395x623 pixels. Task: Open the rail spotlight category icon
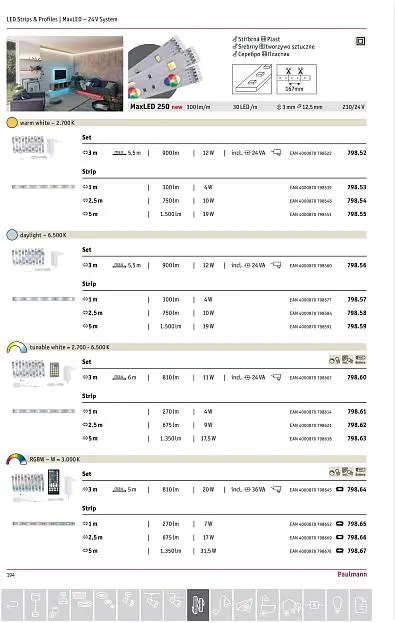(x=151, y=605)
